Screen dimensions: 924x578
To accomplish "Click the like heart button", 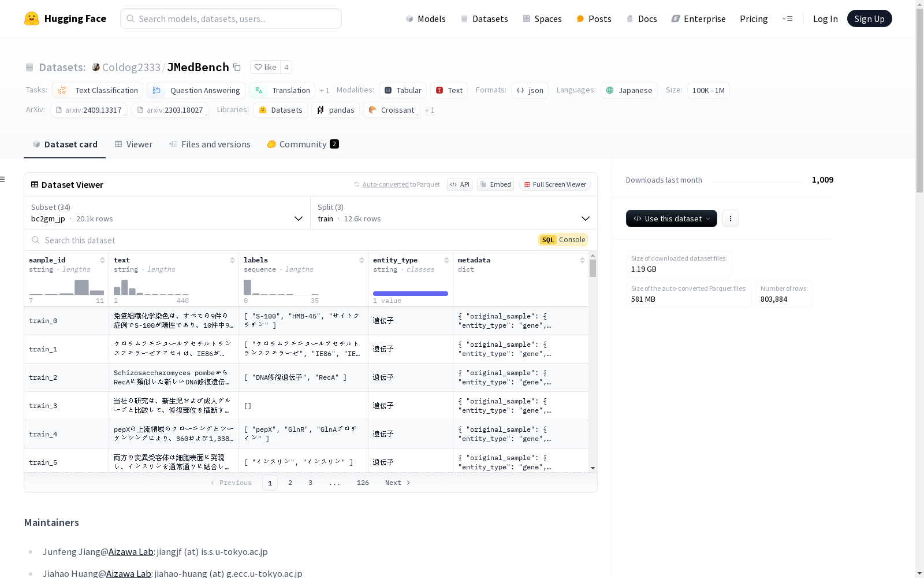I will [x=266, y=67].
